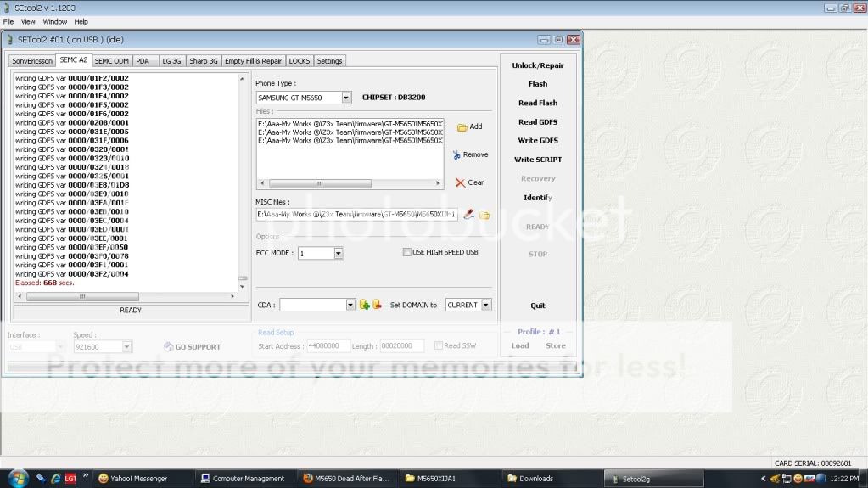The width and height of the screenshot is (868, 488).
Task: Open the CDA dropdown
Action: click(350, 305)
